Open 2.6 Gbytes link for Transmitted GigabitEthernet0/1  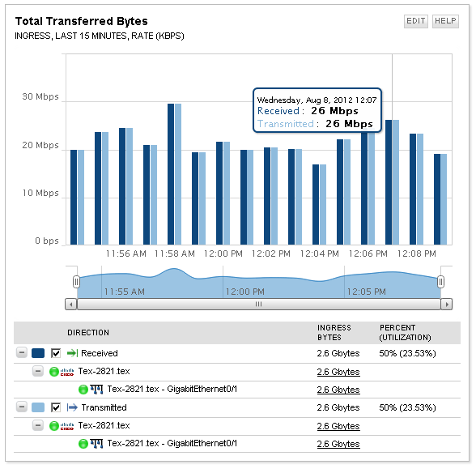[338, 444]
